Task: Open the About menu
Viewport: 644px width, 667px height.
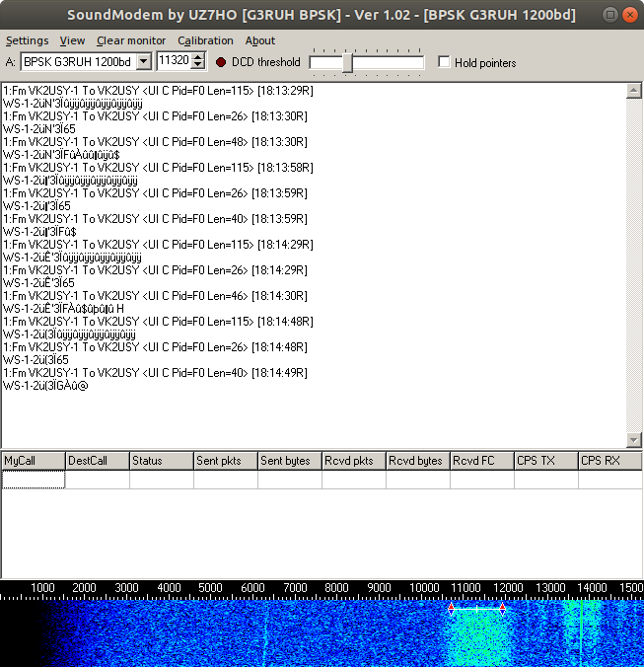Action: click(260, 40)
